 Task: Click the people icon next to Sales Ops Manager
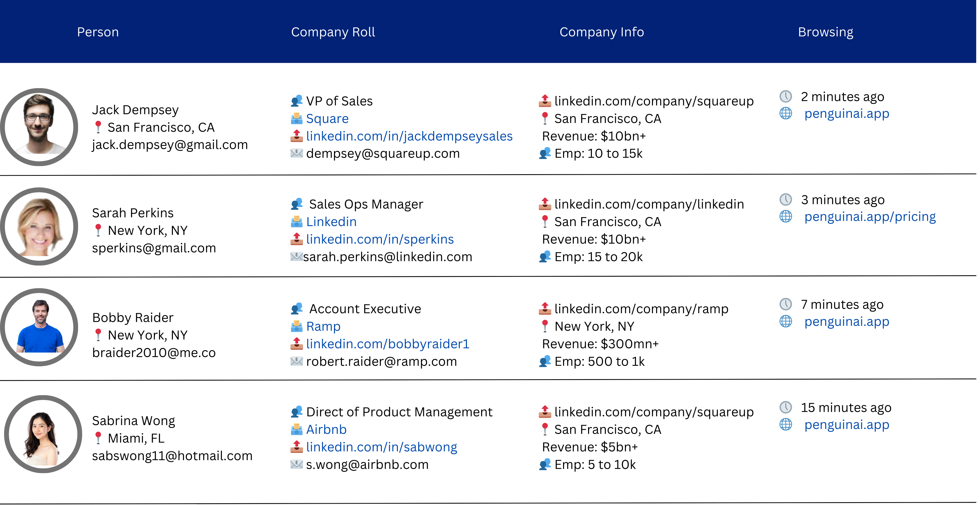pyautogui.click(x=297, y=204)
